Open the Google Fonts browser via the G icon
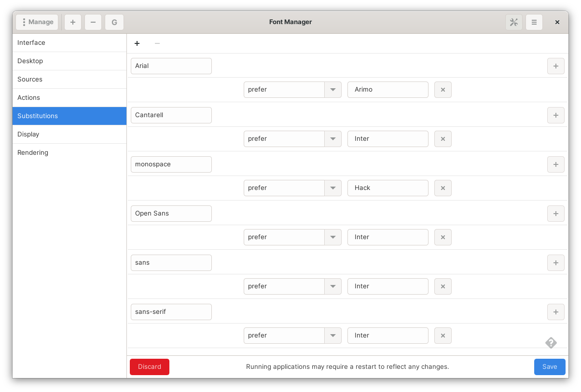The width and height of the screenshot is (581, 392). (x=114, y=22)
